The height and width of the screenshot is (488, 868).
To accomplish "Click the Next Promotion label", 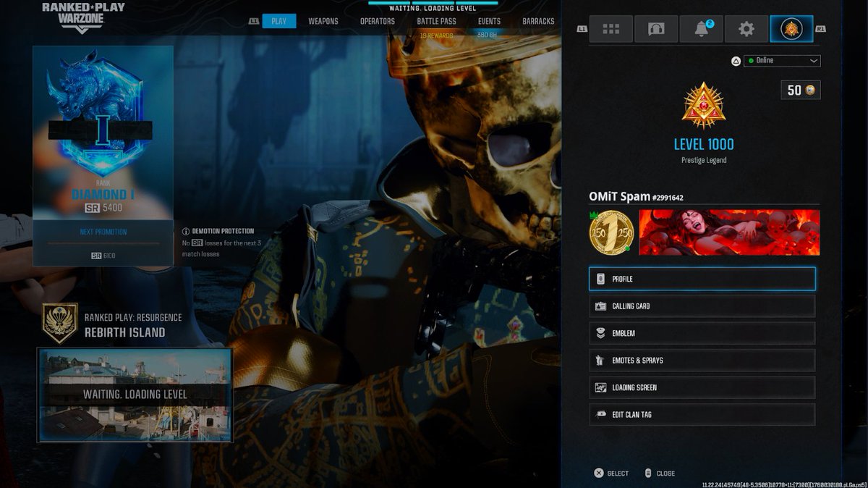I will (x=103, y=232).
